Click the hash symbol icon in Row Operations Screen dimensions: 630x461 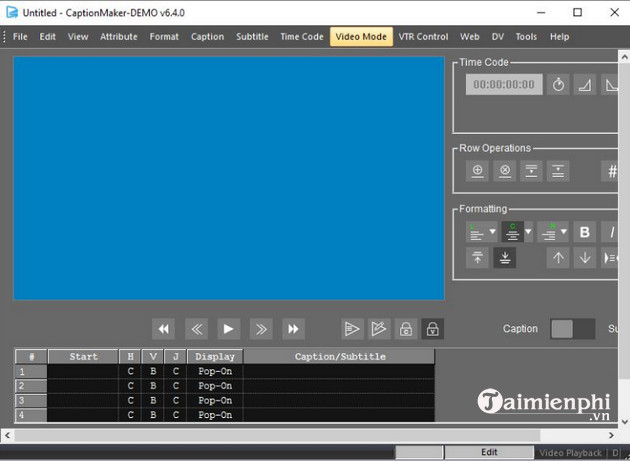[x=612, y=171]
